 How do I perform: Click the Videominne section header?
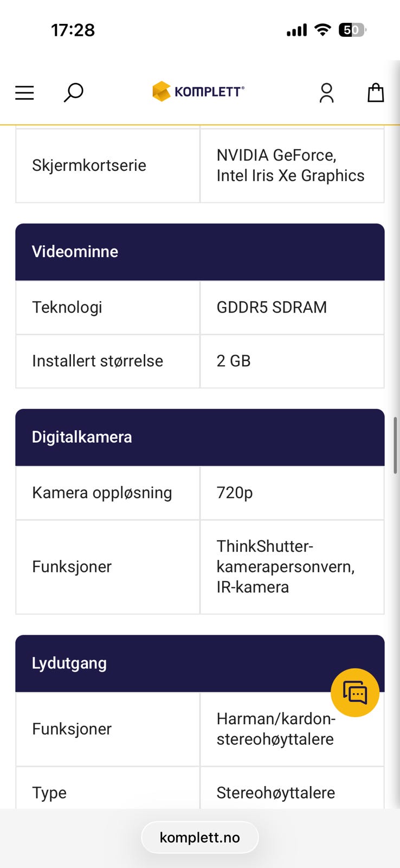click(199, 252)
